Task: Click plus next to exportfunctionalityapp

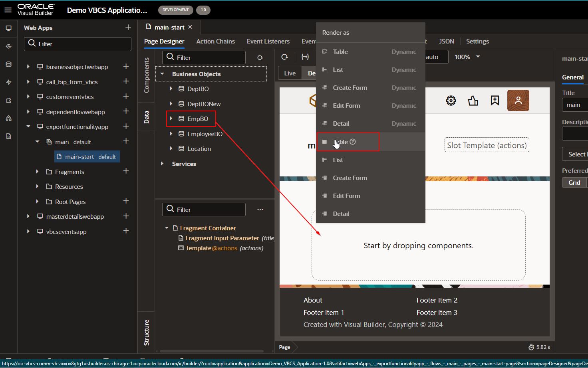Action: (126, 126)
